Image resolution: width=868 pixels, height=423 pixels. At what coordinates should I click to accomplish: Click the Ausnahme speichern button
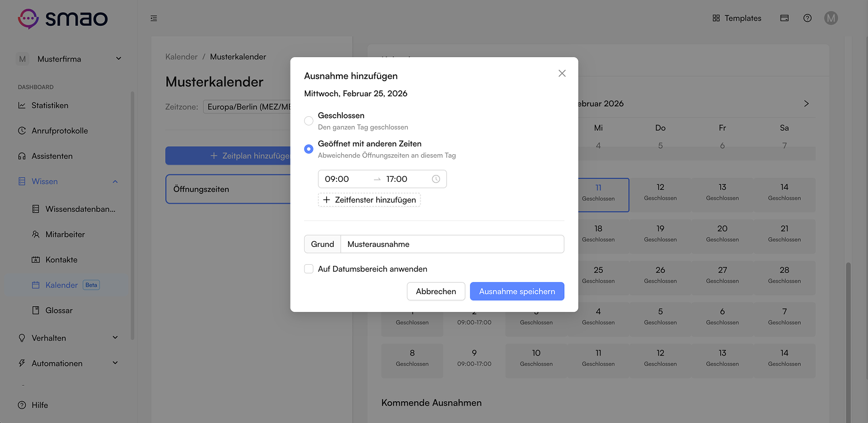click(517, 291)
